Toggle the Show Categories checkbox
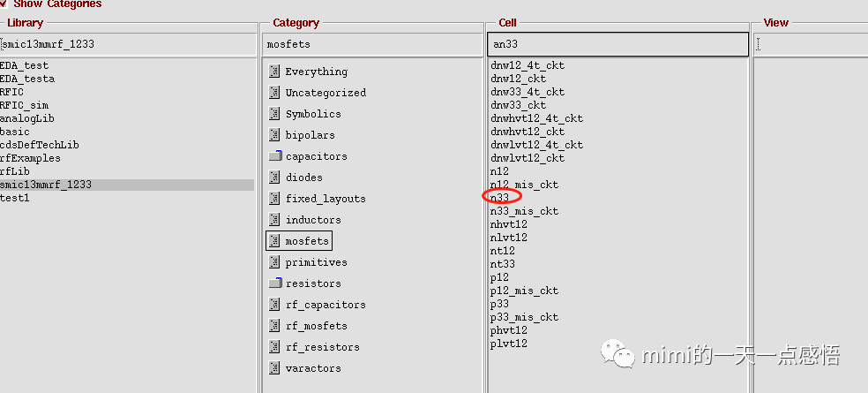The width and height of the screenshot is (868, 393). pos(4,4)
